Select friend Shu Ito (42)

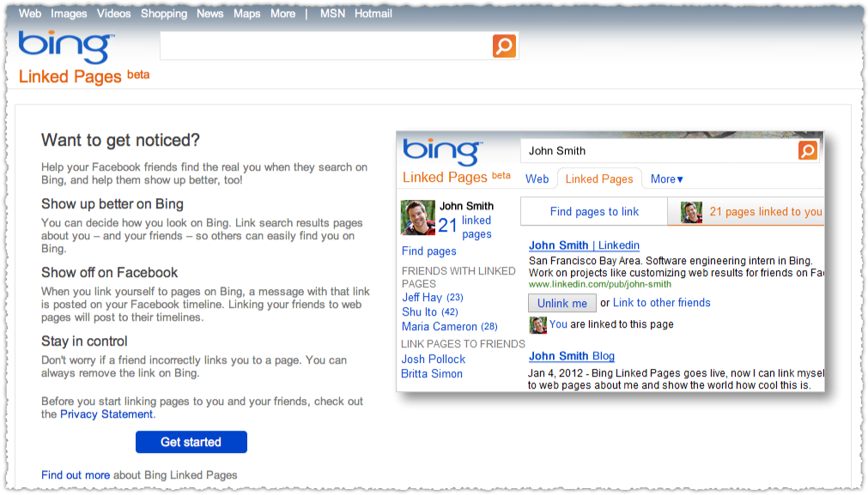[430, 312]
